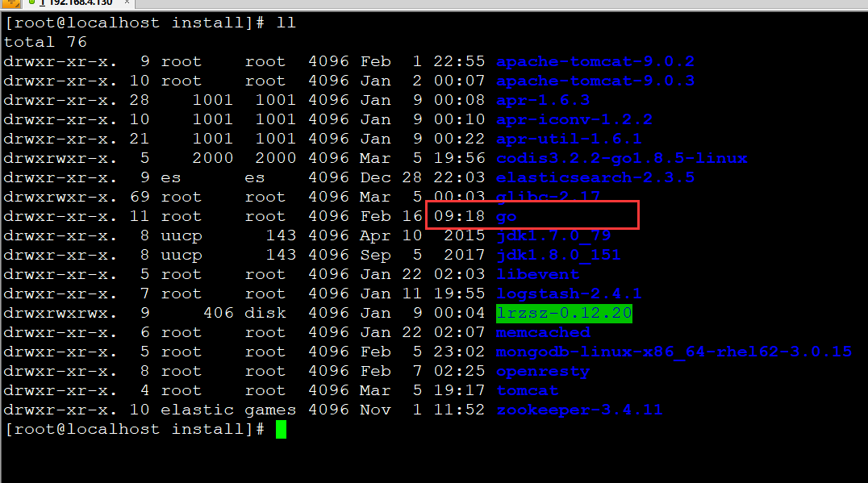Click the jdk1.7.0_79 directory name
868x483 pixels.
(553, 235)
